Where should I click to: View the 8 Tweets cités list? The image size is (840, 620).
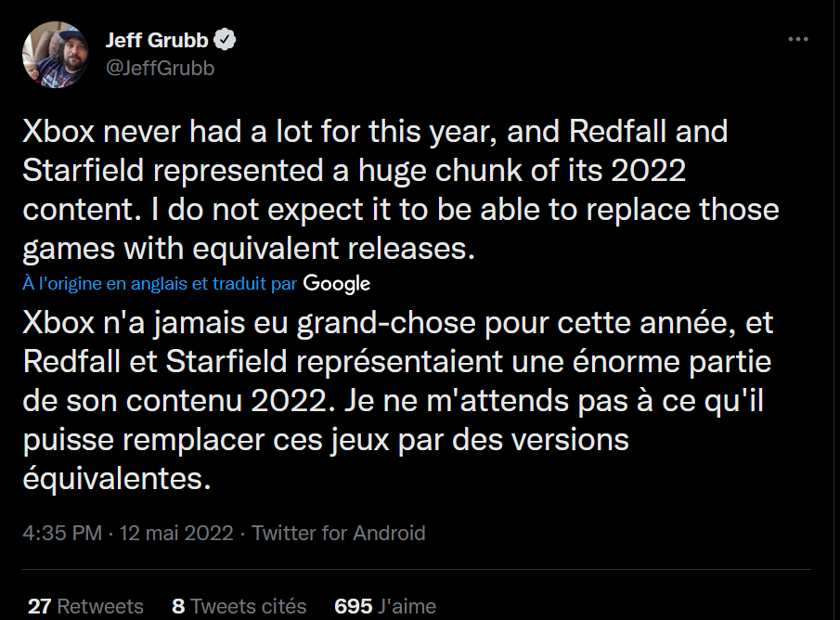click(239, 606)
